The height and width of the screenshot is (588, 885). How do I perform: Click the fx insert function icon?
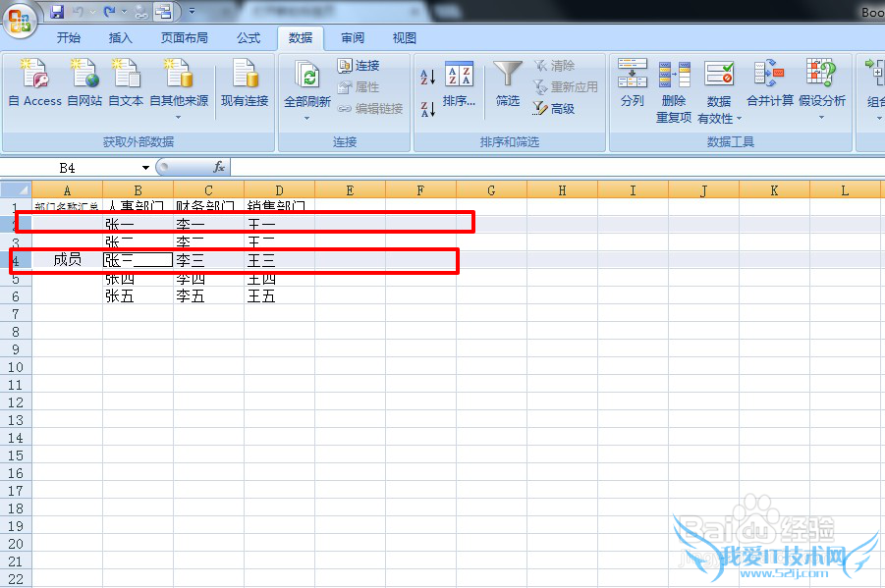click(x=219, y=167)
